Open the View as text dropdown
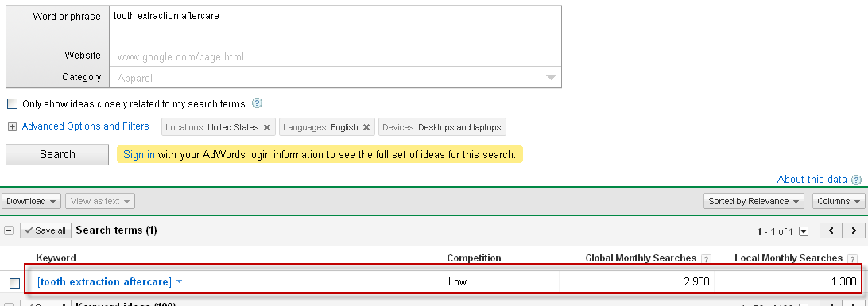The width and height of the screenshot is (868, 306). tap(100, 201)
